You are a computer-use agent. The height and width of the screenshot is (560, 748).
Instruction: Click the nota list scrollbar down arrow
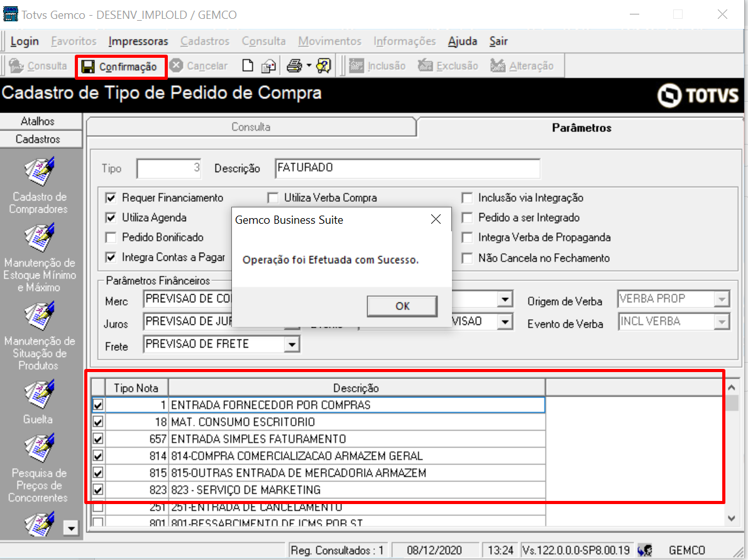[x=731, y=519]
